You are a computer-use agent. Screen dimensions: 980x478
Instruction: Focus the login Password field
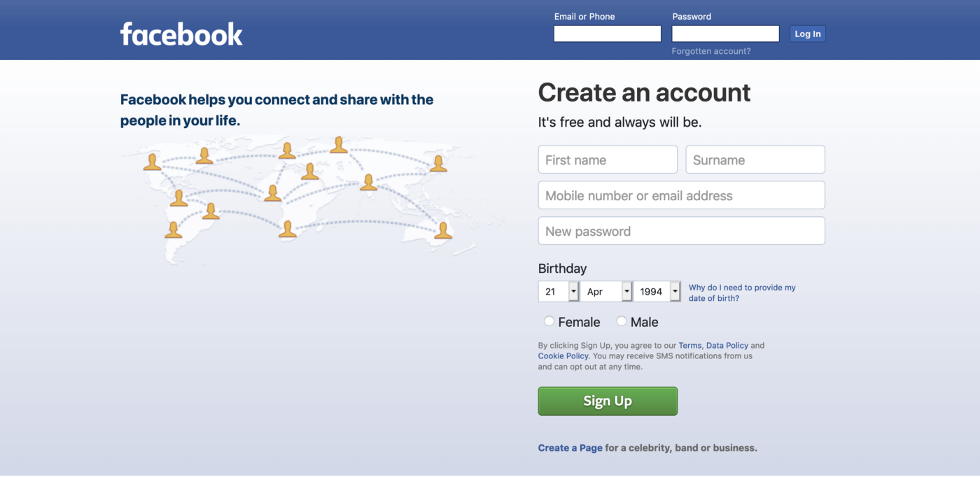click(x=725, y=34)
